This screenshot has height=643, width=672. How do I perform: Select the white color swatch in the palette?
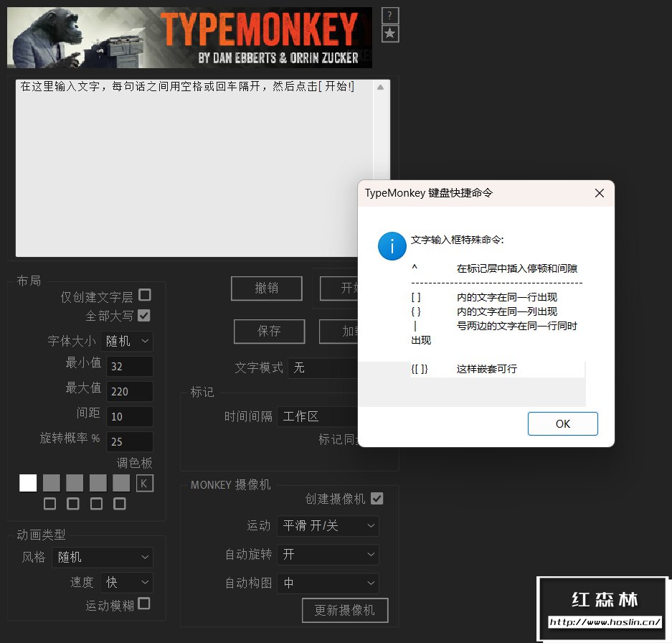pos(28,483)
